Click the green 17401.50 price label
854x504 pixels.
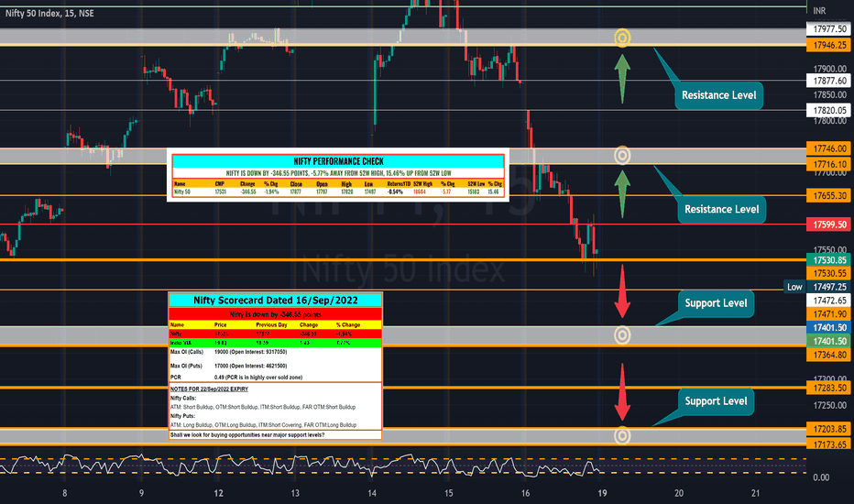pos(829,341)
